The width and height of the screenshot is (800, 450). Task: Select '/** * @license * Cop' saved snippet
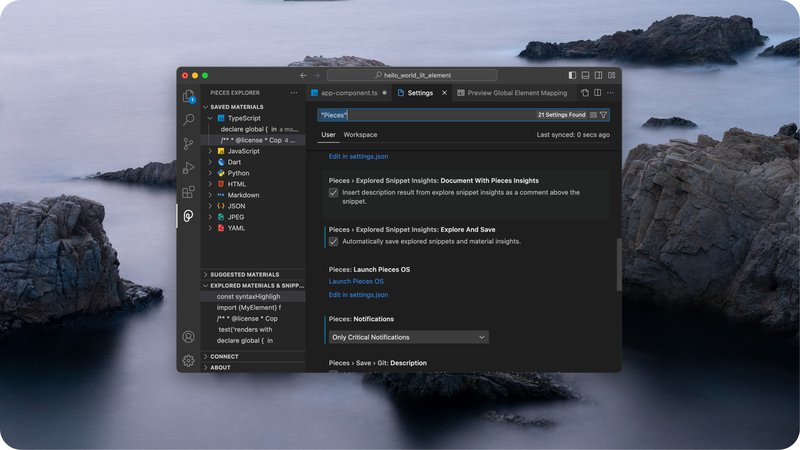coord(254,140)
